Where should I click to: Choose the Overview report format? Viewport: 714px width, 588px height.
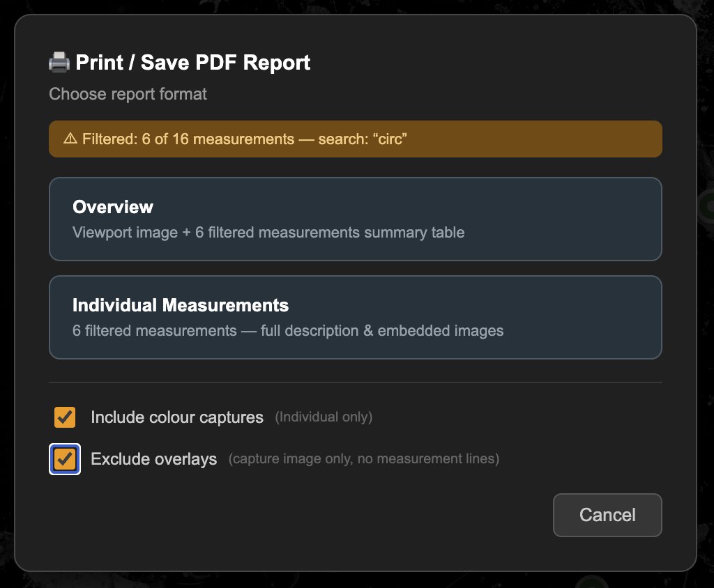[x=355, y=219]
